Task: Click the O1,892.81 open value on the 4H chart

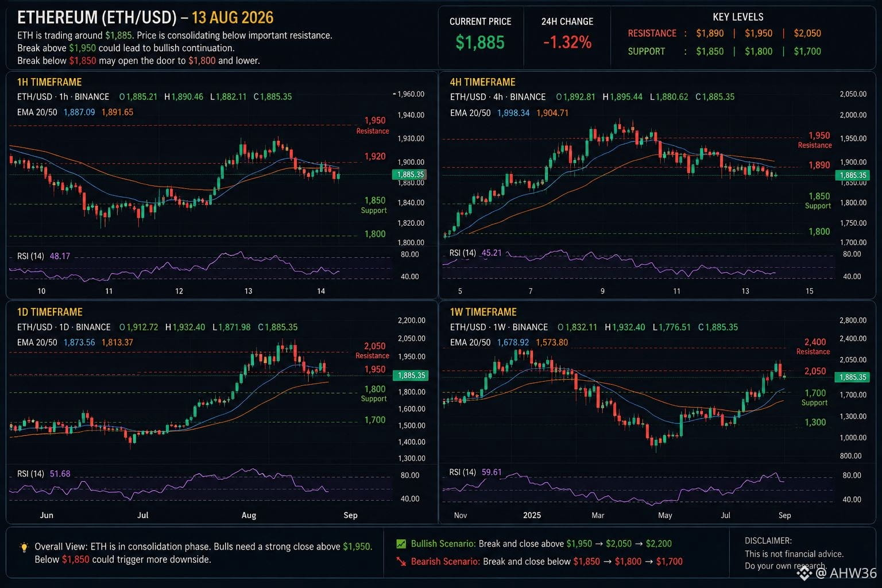Action: (x=576, y=96)
